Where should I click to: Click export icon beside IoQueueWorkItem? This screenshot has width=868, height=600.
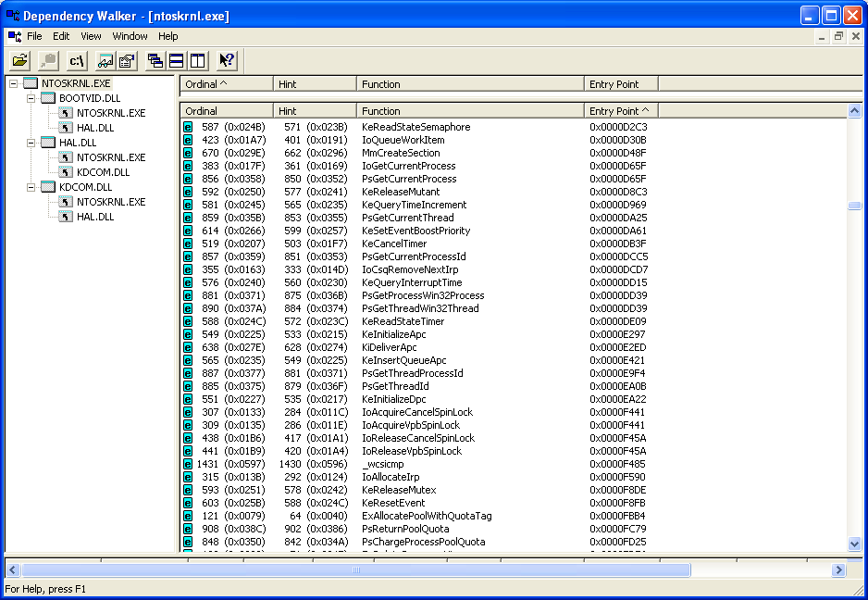point(188,140)
